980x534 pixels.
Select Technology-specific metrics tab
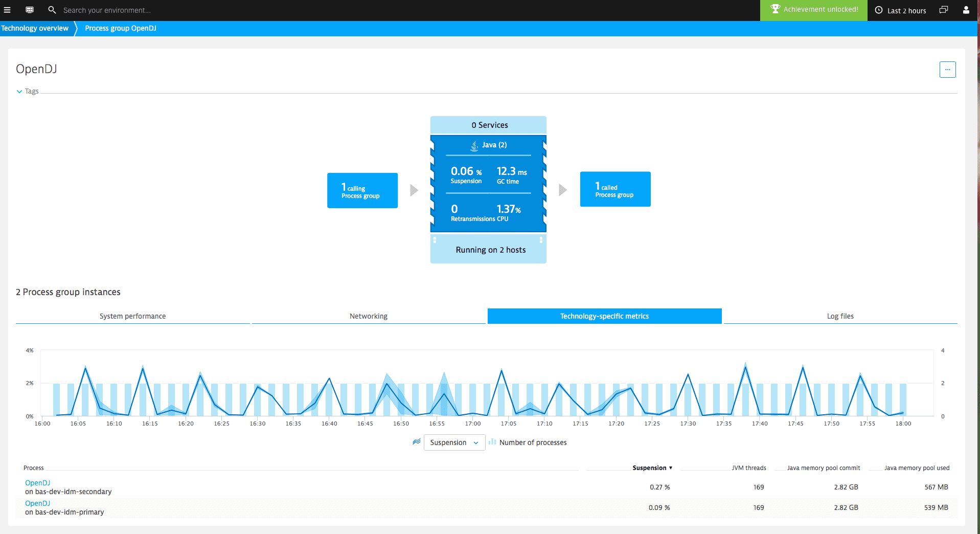click(604, 316)
